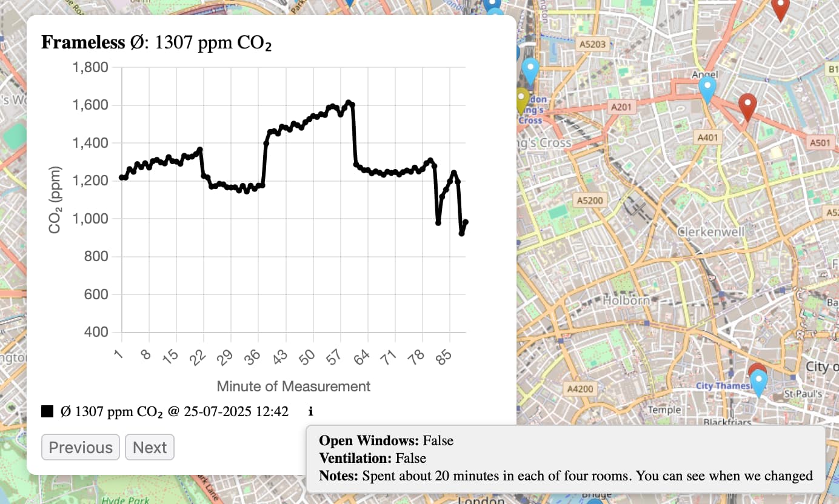Image resolution: width=839 pixels, height=504 pixels.
Task: Click the red marker in the top-right map corner
Action: pos(780,8)
